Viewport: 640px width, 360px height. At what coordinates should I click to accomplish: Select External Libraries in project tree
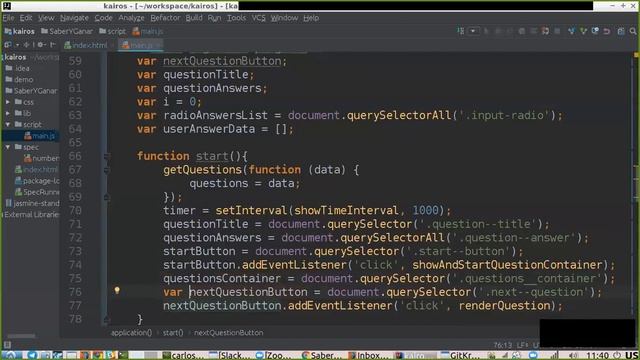point(30,214)
